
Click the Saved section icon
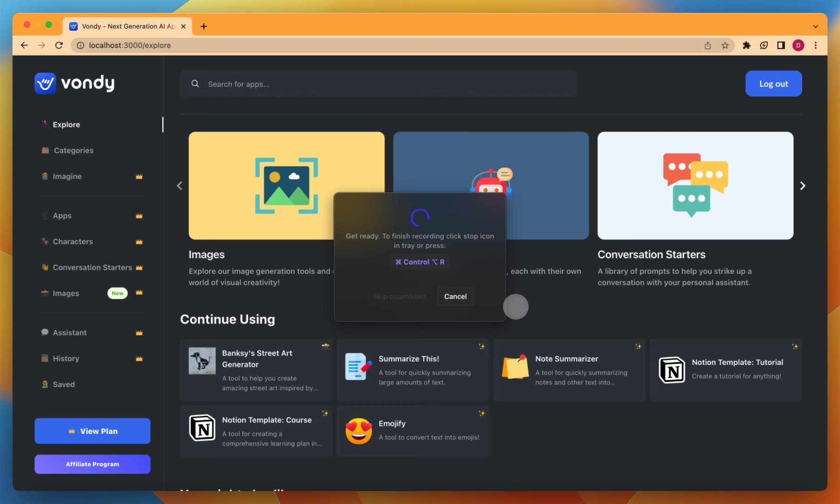[x=45, y=384]
